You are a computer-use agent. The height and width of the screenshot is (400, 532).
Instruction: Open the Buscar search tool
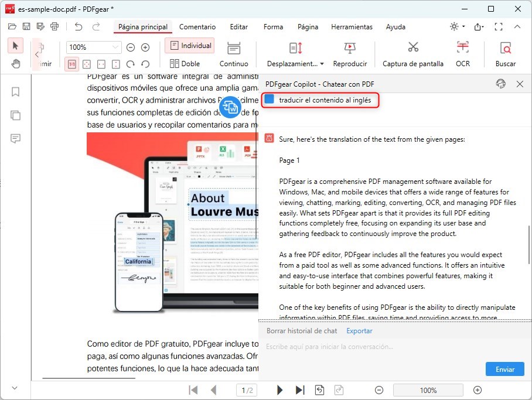pos(506,54)
